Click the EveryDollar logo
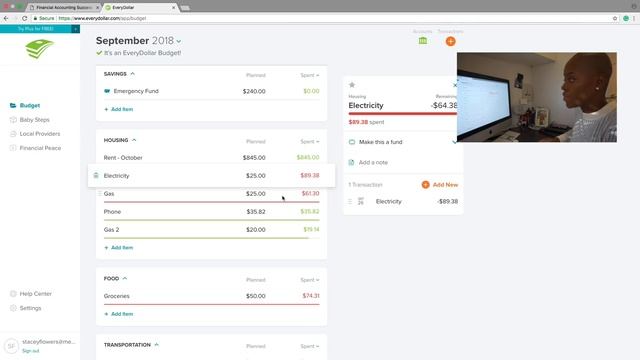Viewport: 640px width, 360px height. coord(39,49)
